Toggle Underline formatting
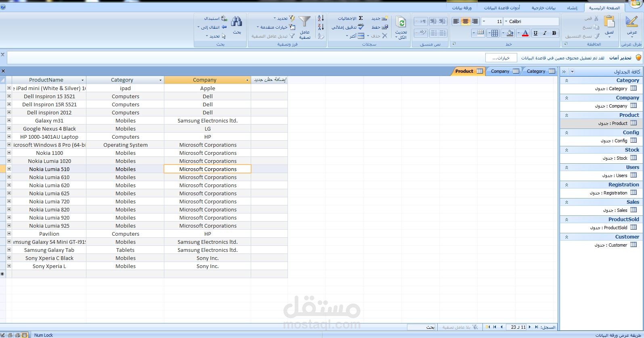Image resolution: width=644 pixels, height=338 pixels. click(535, 33)
